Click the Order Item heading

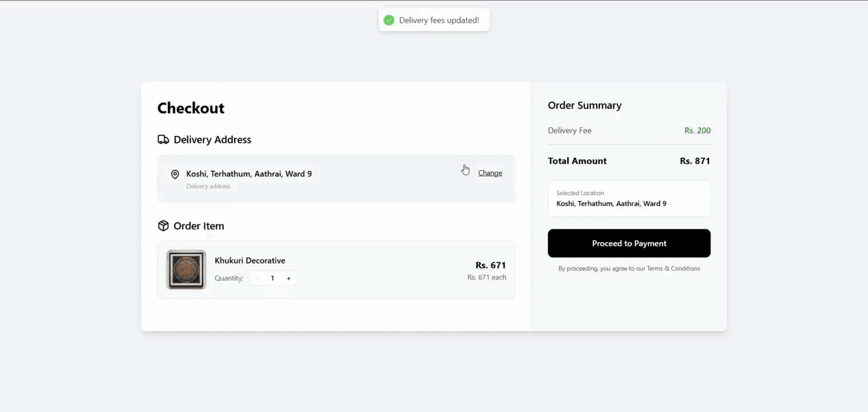point(199,226)
